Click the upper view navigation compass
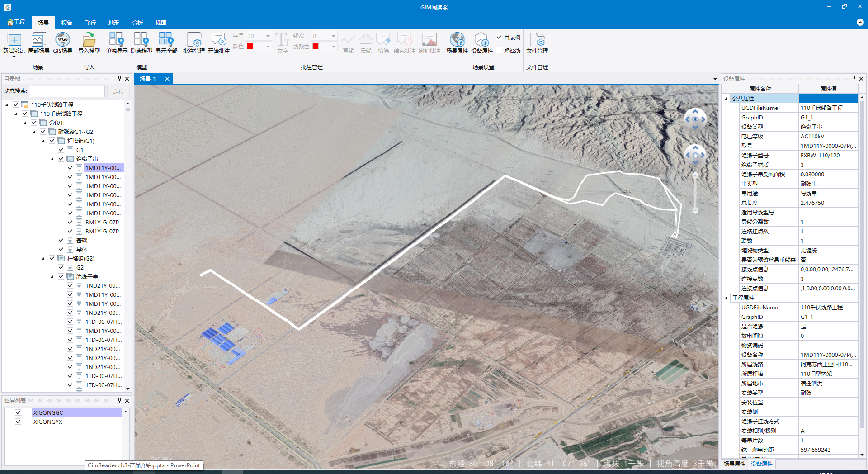The height and width of the screenshot is (474, 868). point(695,119)
